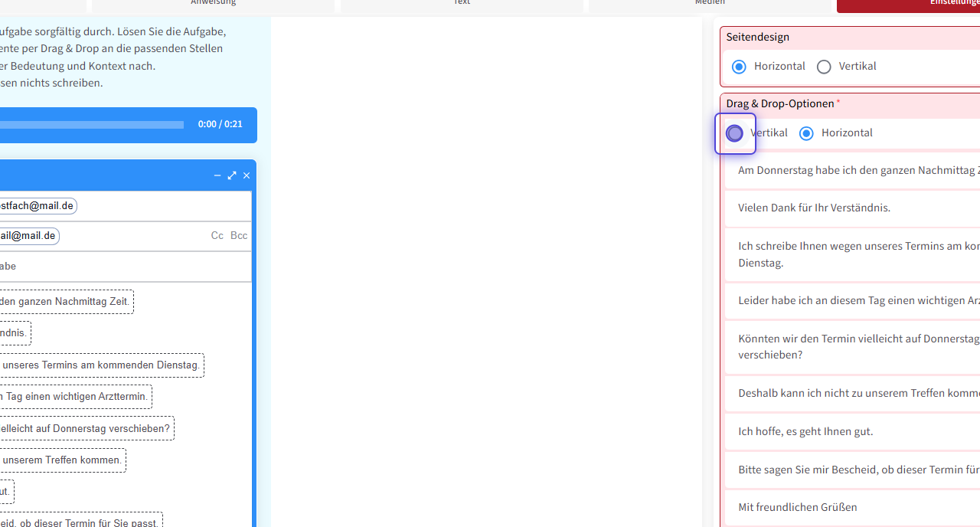The height and width of the screenshot is (527, 980).
Task: Open the Anweisung tab
Action: 213,5
